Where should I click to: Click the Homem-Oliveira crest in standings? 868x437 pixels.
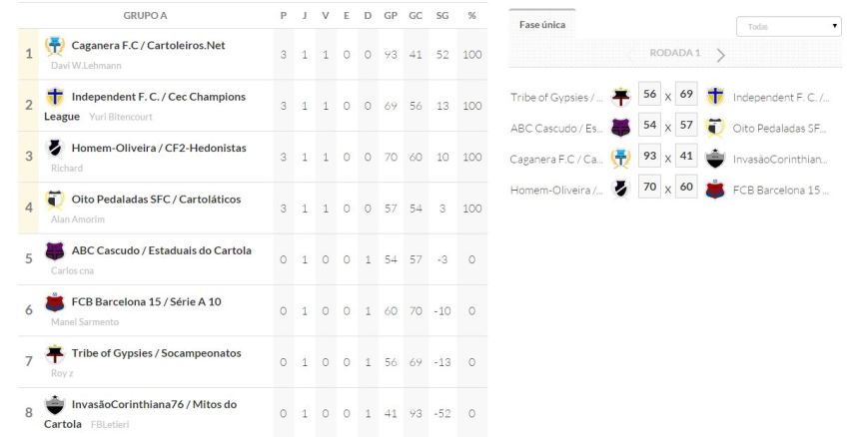click(x=55, y=148)
